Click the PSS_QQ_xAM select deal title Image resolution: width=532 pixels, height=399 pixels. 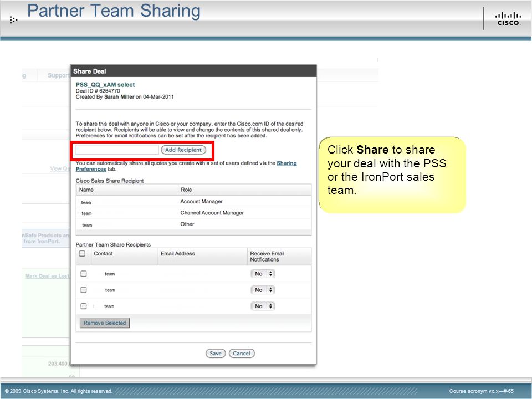point(105,84)
